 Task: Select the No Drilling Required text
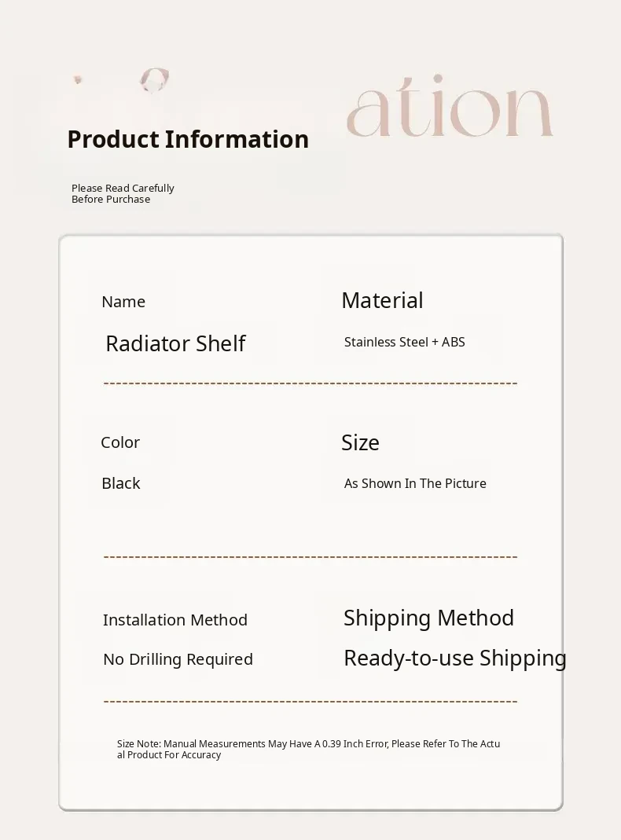pyautogui.click(x=178, y=659)
